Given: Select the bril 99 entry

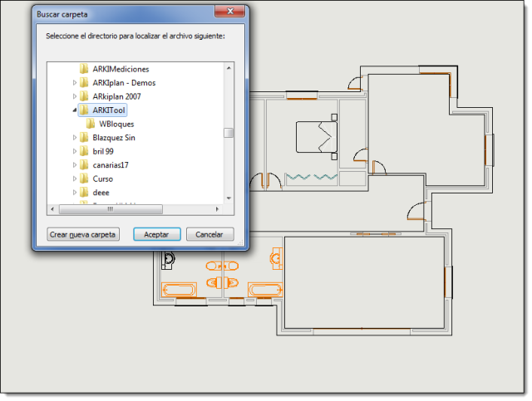Looking at the screenshot, I should (103, 152).
